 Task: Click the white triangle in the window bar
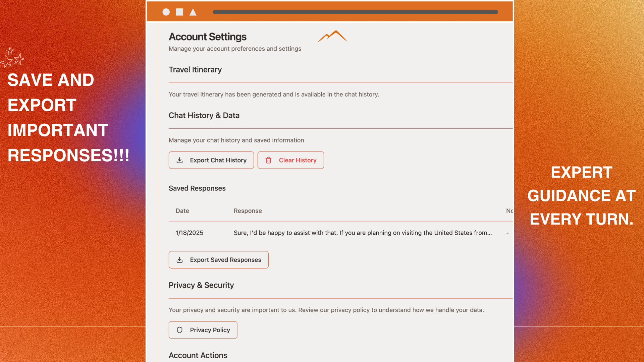(x=193, y=12)
